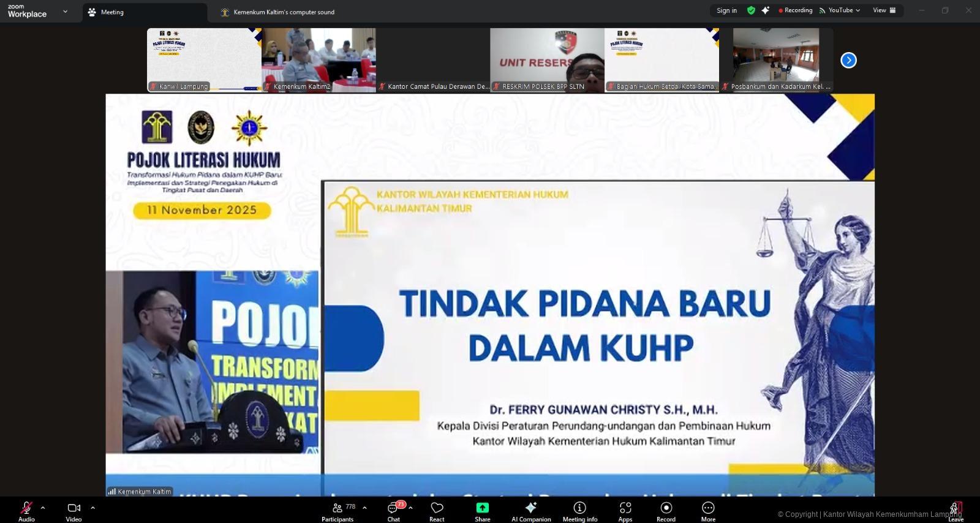Screen dimensions: 980x523
Task: Click the Sign in button
Action: pos(727,10)
